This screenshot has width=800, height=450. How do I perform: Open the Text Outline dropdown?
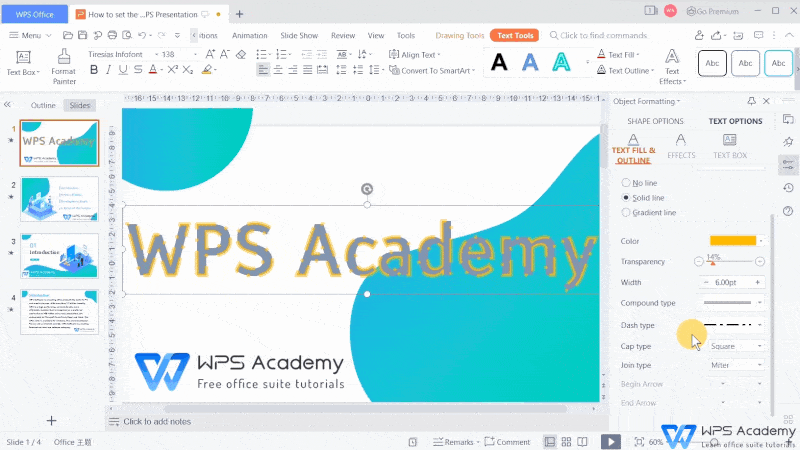(x=625, y=70)
